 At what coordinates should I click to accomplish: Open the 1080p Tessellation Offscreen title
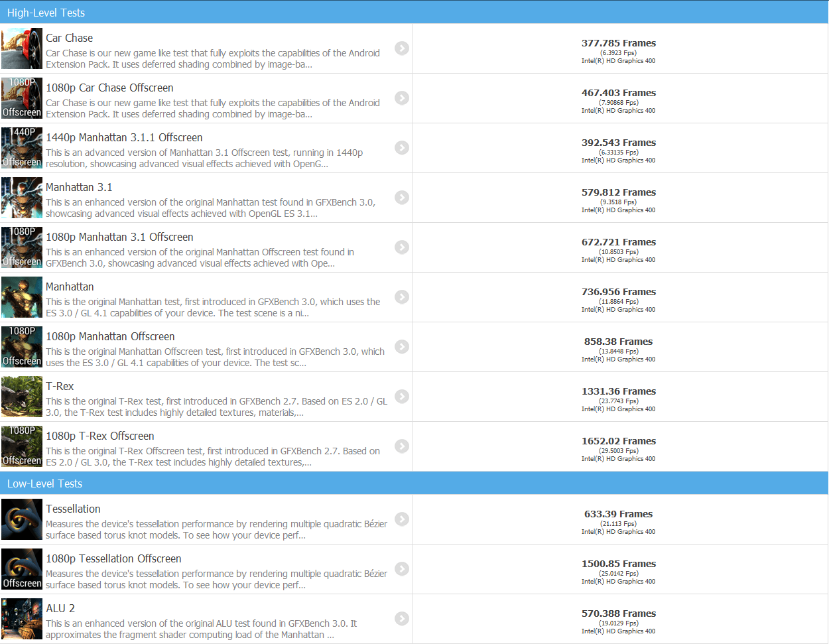[x=113, y=559]
